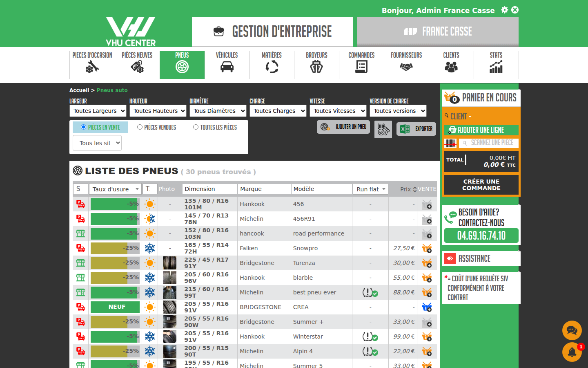Click the Scannez une pièce field
The width and height of the screenshot is (588, 368).
pos(489,143)
